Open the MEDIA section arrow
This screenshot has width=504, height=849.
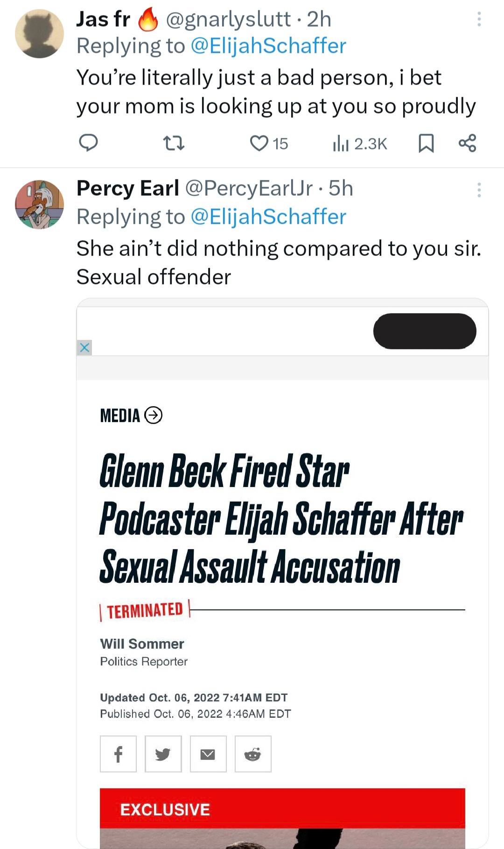(x=154, y=415)
